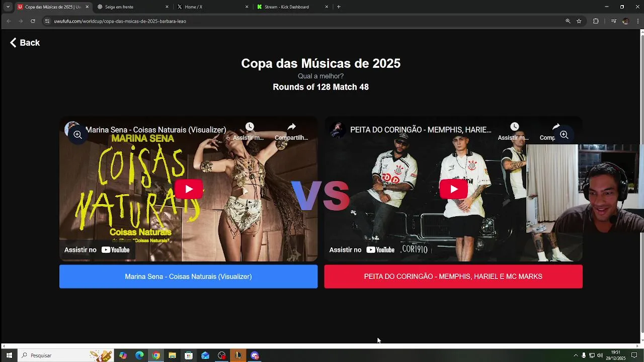
Task: Play the PEITA DO CORINGÃO YouTube video
Action: tap(453, 189)
